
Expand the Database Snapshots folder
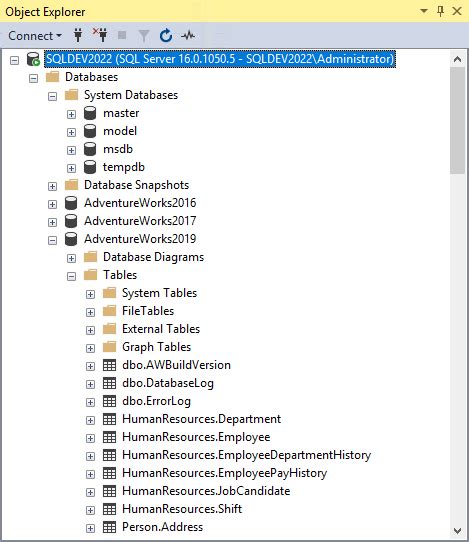(x=53, y=186)
